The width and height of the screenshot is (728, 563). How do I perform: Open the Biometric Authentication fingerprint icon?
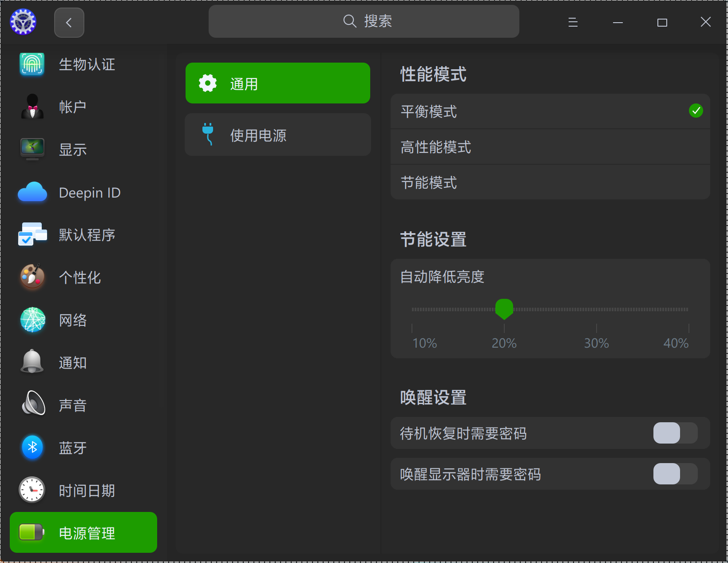pos(32,64)
